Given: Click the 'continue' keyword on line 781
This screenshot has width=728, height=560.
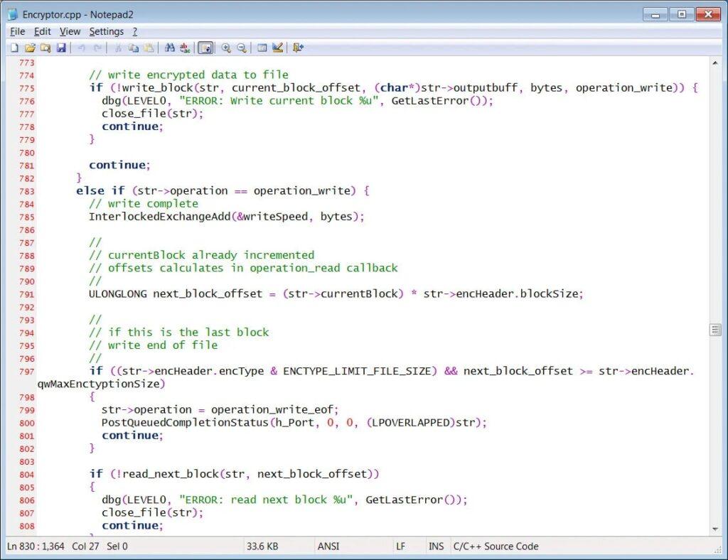Looking at the screenshot, I should click(x=117, y=165).
